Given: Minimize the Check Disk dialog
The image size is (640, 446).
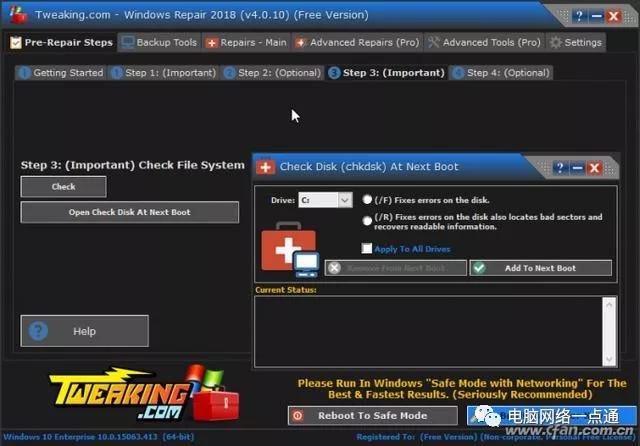Looking at the screenshot, I should click(577, 168).
